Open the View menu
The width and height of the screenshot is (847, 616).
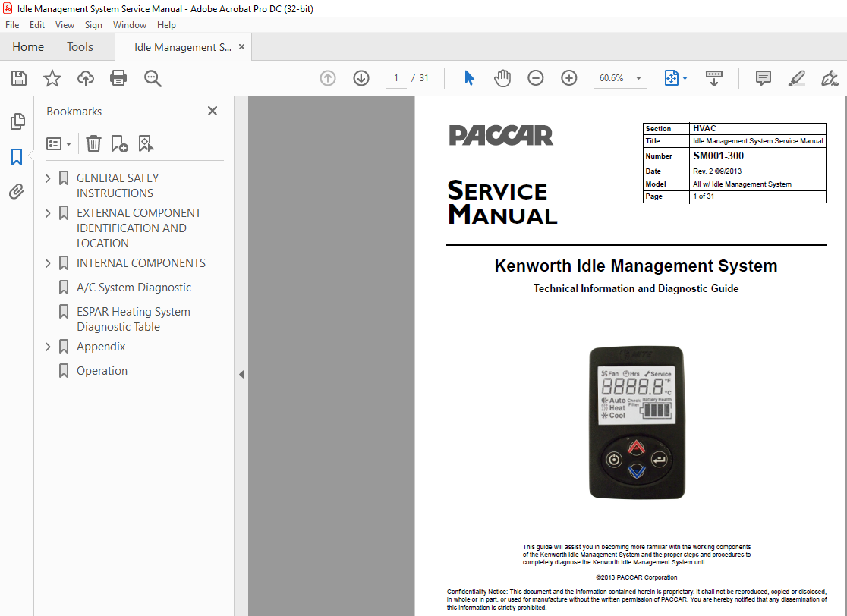coord(65,25)
